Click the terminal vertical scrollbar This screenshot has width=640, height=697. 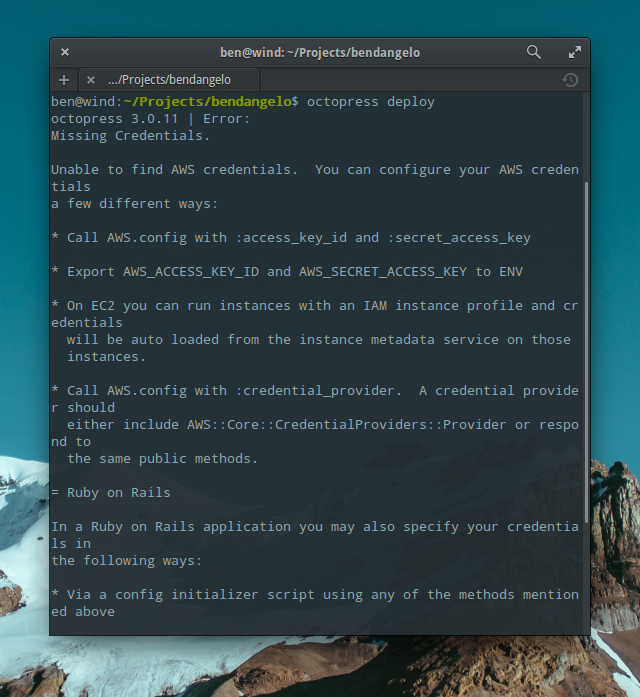click(586, 352)
